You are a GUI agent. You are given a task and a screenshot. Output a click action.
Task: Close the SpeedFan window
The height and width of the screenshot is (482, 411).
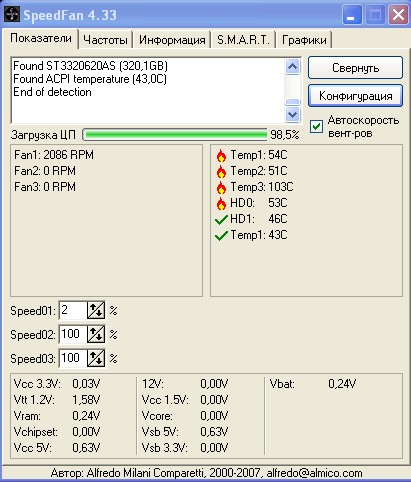[398, 15]
